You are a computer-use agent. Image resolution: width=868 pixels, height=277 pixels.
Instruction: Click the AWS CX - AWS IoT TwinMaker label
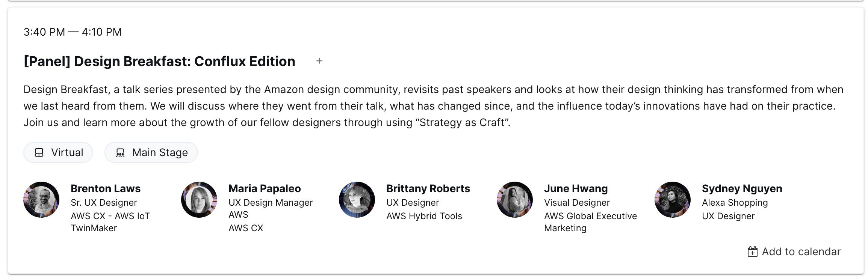coord(110,222)
